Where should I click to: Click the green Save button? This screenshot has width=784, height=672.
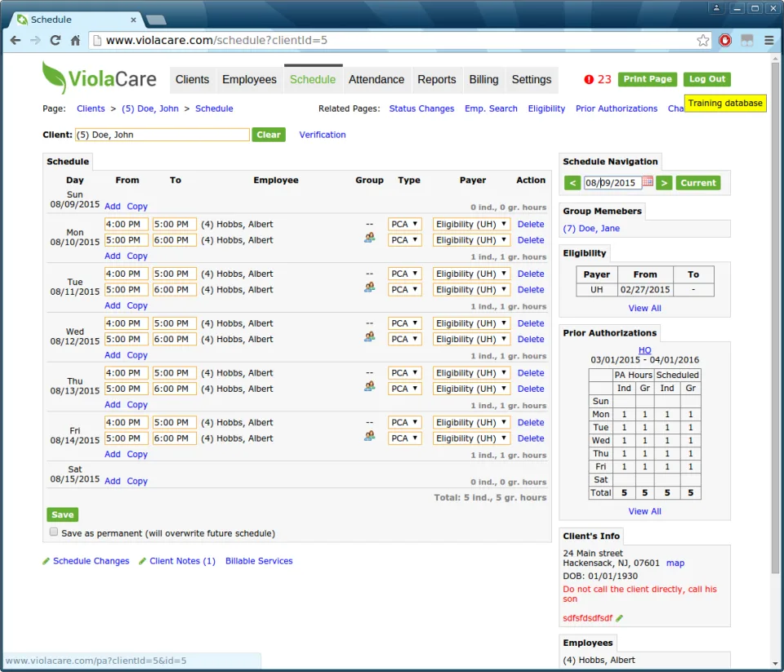(63, 514)
